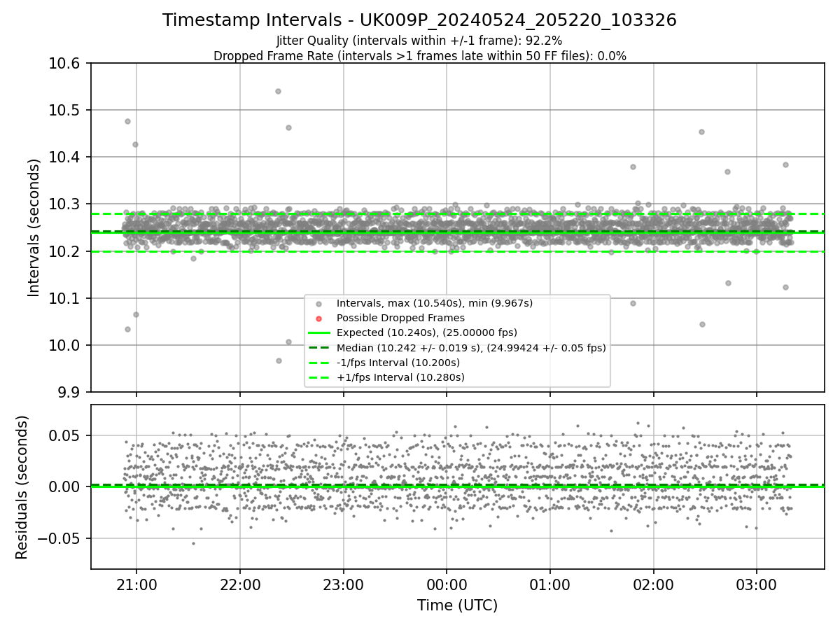Click the highest outlier point near 10.54 seconds

[278, 91]
